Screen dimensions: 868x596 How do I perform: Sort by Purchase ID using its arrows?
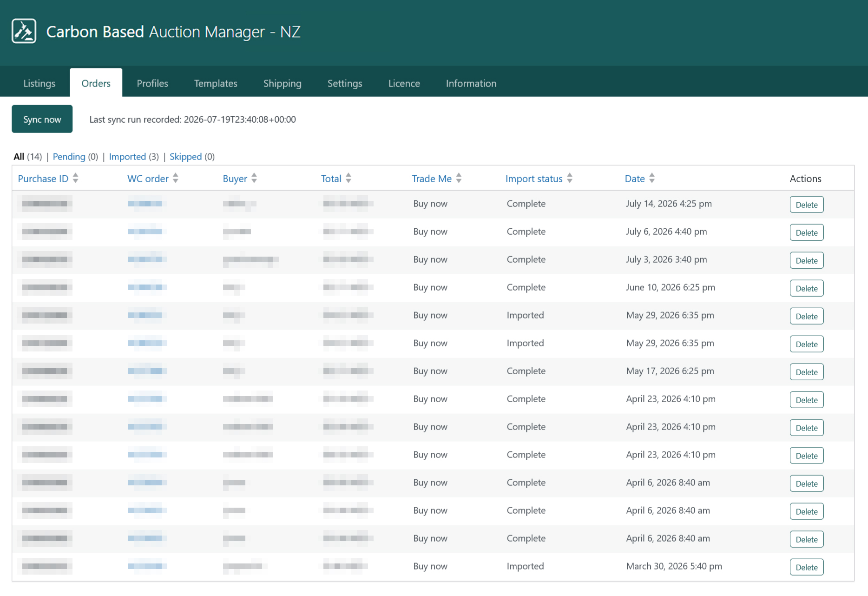coord(75,179)
